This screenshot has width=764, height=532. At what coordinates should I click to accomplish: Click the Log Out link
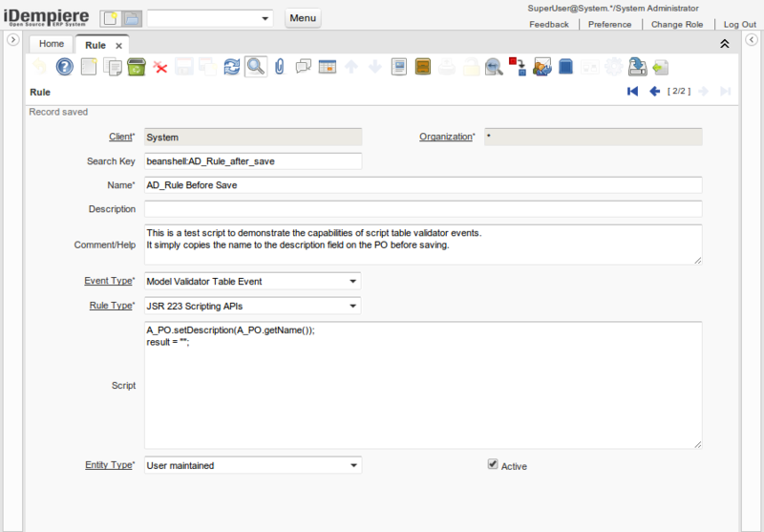point(739,24)
